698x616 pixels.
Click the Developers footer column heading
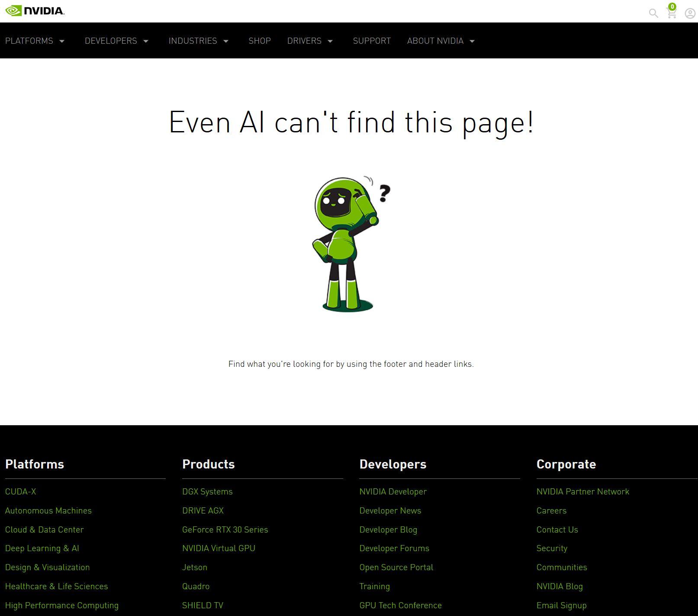pyautogui.click(x=393, y=464)
